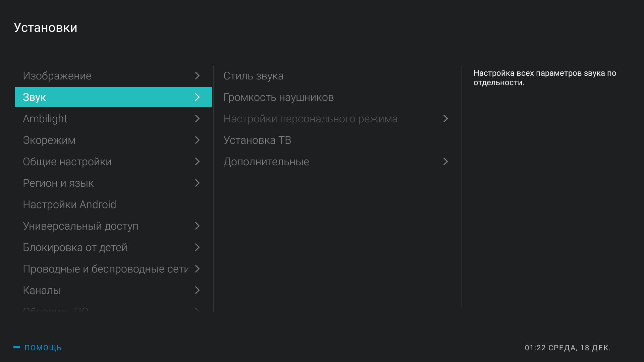Expand chevron beside Универсальный доступ

click(197, 226)
